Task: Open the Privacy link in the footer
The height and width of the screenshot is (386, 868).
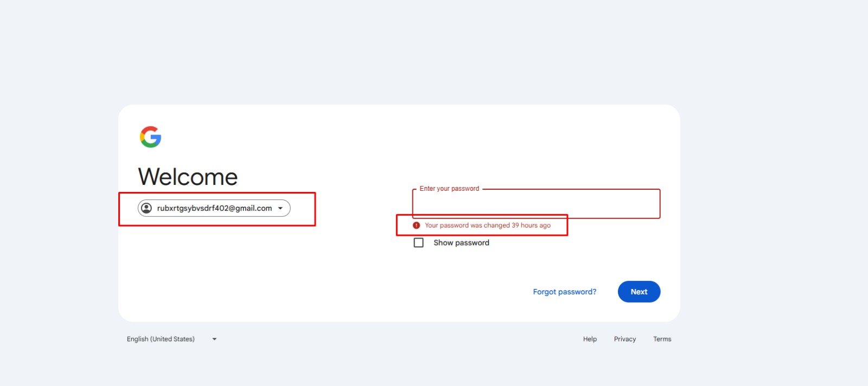Action: click(x=625, y=339)
